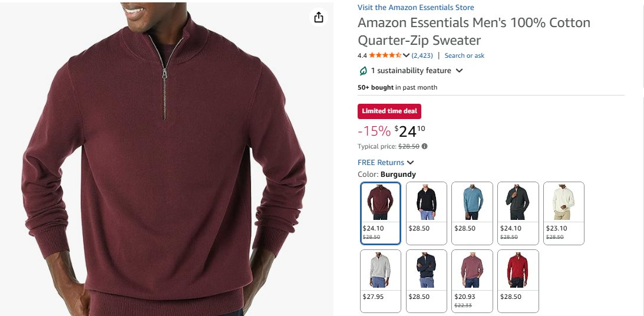Viewport: 644px width, 316px height.
Task: Open the 2,423 ratings link
Action: 422,55
